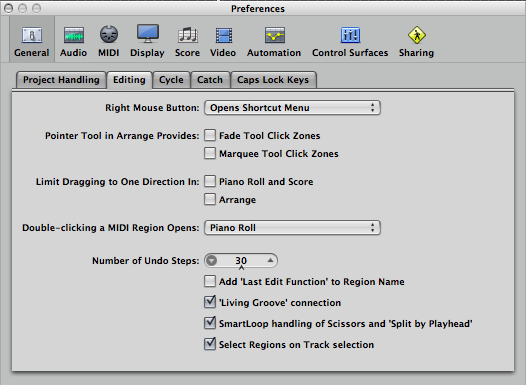Open Display preferences monitor icon
This screenshot has width=526, height=385.
[148, 34]
